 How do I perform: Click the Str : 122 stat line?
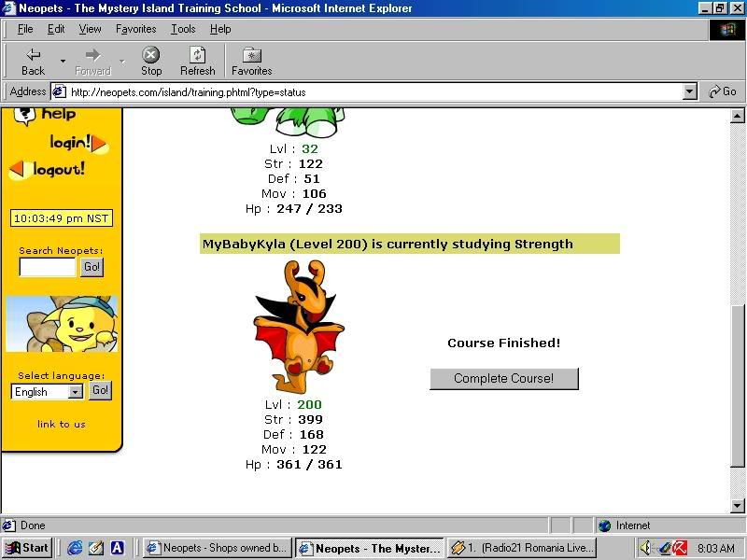pyautogui.click(x=293, y=164)
